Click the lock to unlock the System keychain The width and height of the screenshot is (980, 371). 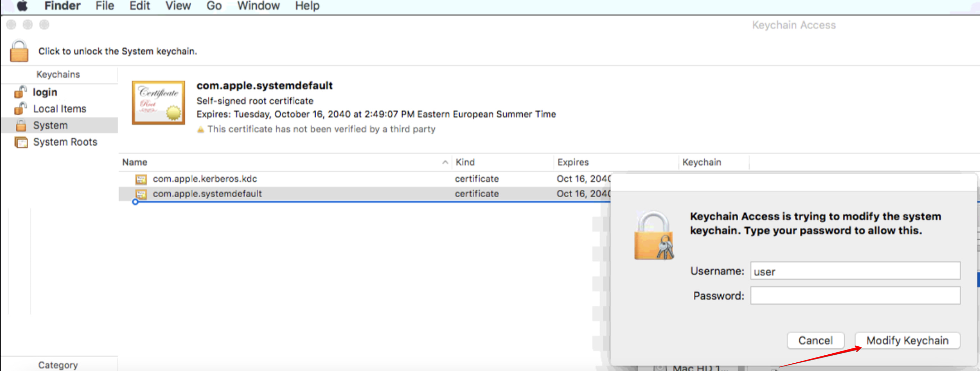(18, 51)
